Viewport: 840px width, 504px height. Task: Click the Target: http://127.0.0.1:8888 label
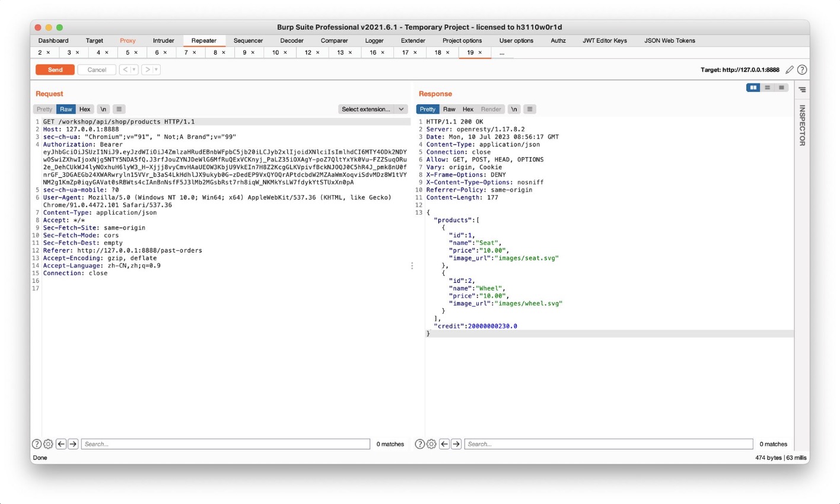click(x=740, y=70)
